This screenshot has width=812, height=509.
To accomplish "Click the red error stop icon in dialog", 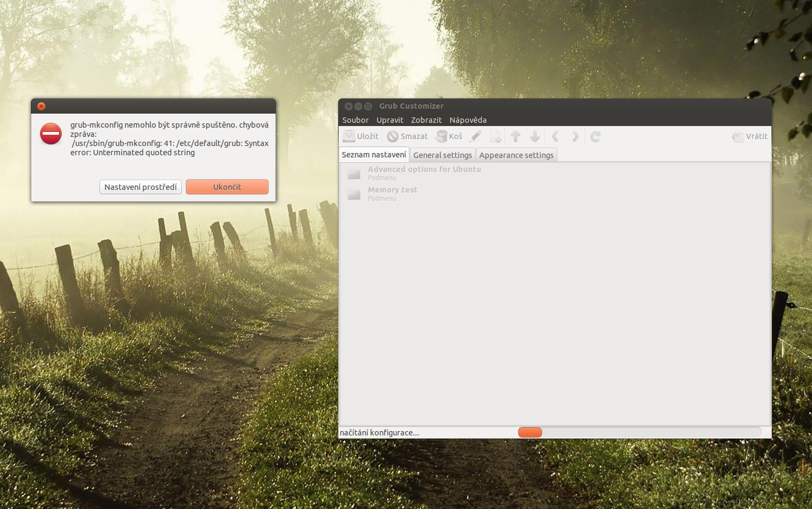I will 51,134.
